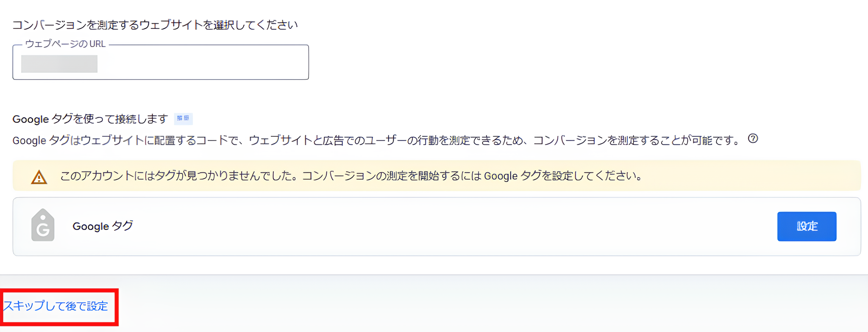This screenshot has width=868, height=332.
Task: Click the 設定 button for Google タグ
Action: (807, 227)
